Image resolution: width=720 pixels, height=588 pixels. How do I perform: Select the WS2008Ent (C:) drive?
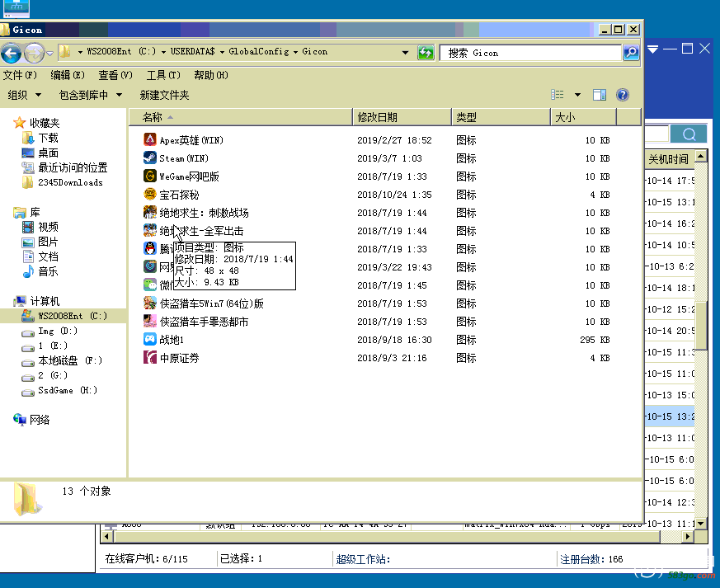tap(64, 316)
